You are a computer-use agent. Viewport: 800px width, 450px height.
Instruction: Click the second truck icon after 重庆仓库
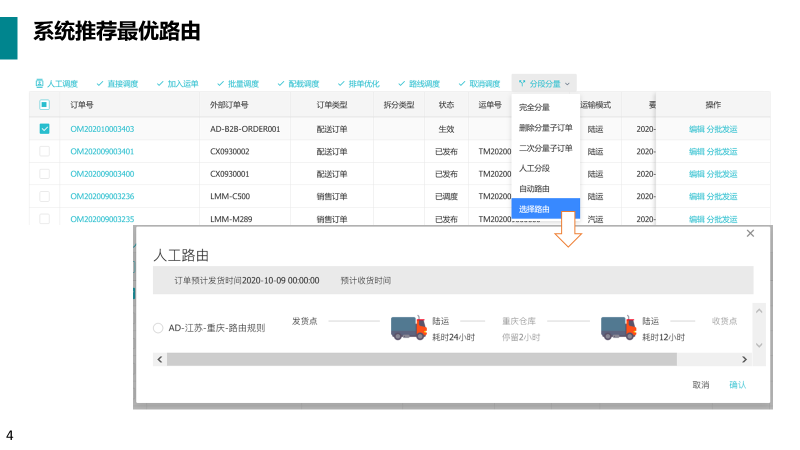(618, 328)
